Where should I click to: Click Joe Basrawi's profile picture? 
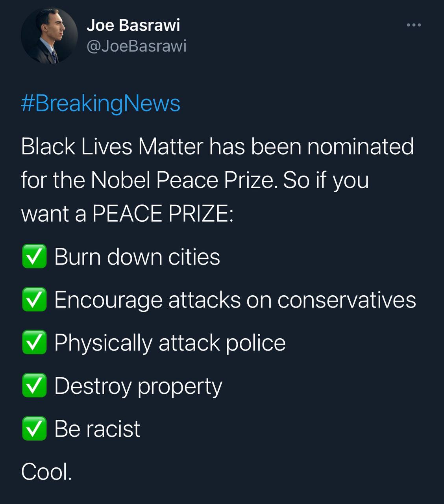pyautogui.click(x=49, y=36)
